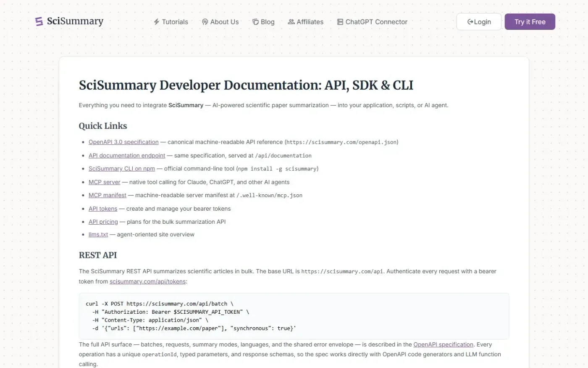Click the Quick Links heading
The height and width of the screenshot is (368, 588).
point(103,126)
